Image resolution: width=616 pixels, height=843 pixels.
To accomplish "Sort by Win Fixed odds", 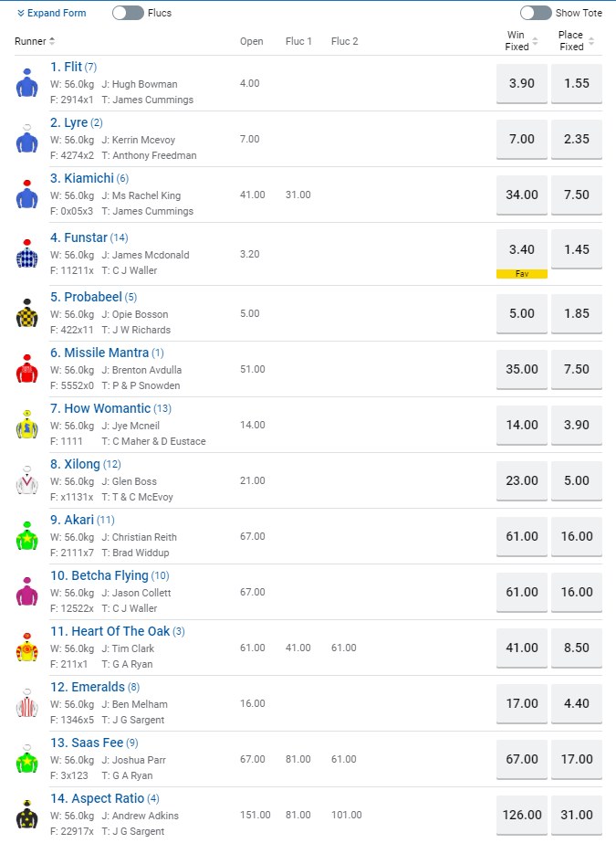I will [x=522, y=41].
